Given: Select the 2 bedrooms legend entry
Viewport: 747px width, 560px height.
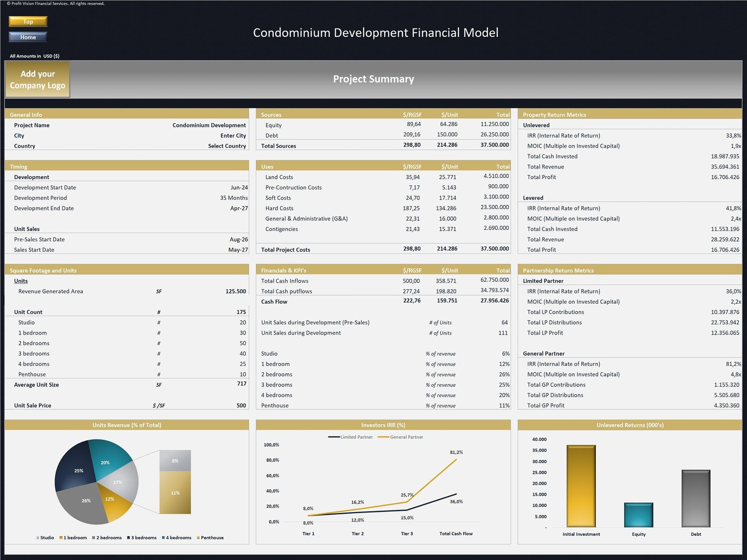Looking at the screenshot, I should [x=108, y=538].
